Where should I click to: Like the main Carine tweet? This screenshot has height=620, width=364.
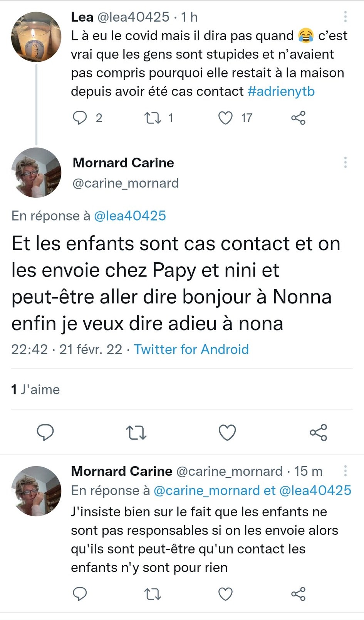(227, 432)
